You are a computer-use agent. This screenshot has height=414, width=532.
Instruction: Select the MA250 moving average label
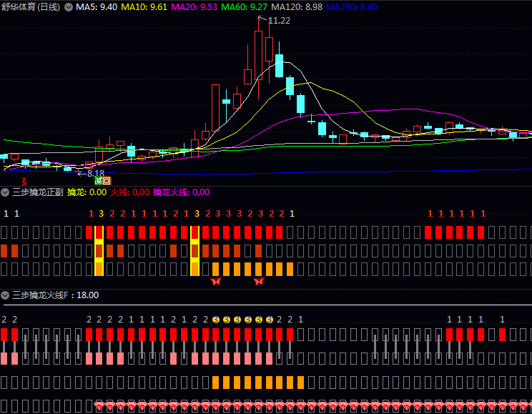(350, 7)
